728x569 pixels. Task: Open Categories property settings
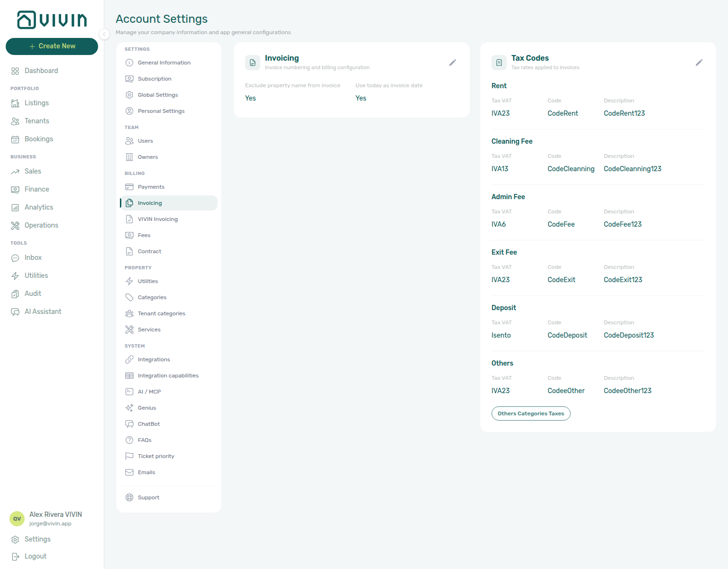tap(169, 297)
